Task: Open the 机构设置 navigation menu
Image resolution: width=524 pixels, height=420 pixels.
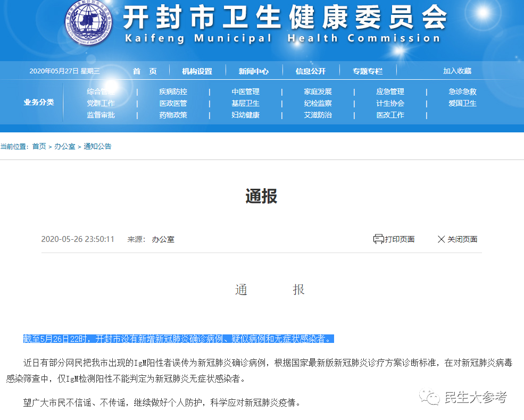Action: coord(197,71)
